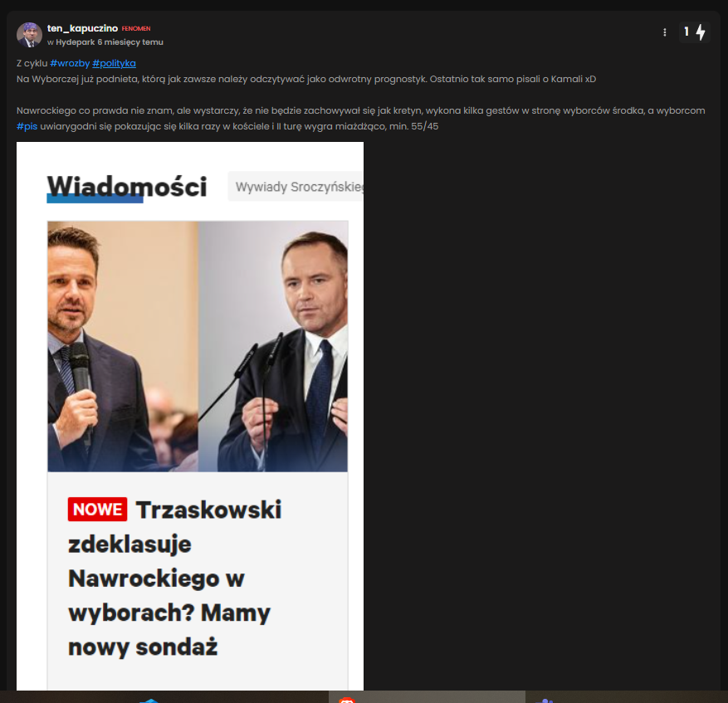Click the orange browser icon in the taskbar
This screenshot has height=703, width=728.
pos(347,700)
